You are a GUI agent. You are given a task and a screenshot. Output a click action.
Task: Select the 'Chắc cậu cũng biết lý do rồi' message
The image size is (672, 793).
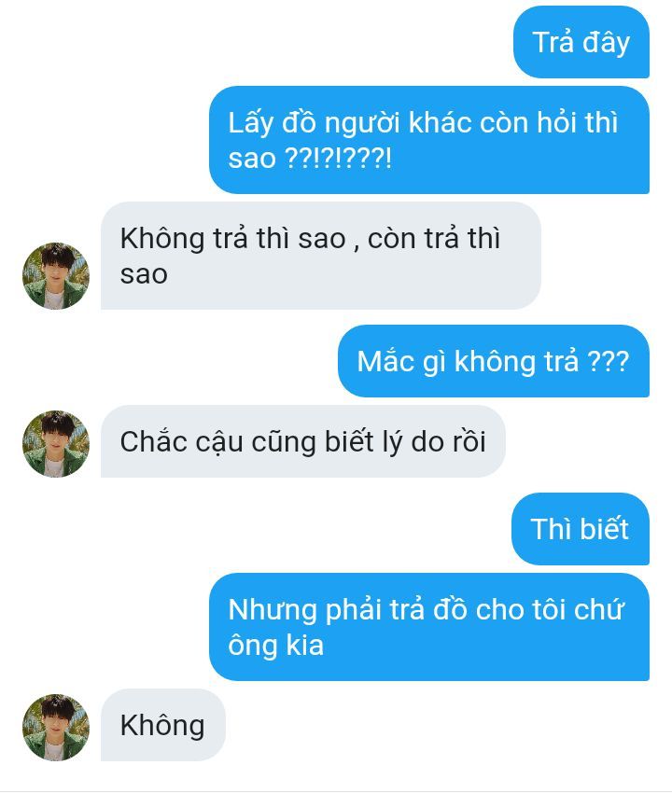pos(303,441)
